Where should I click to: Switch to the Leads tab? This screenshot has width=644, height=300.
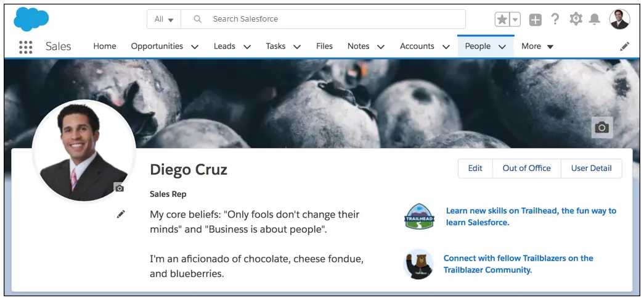[224, 46]
